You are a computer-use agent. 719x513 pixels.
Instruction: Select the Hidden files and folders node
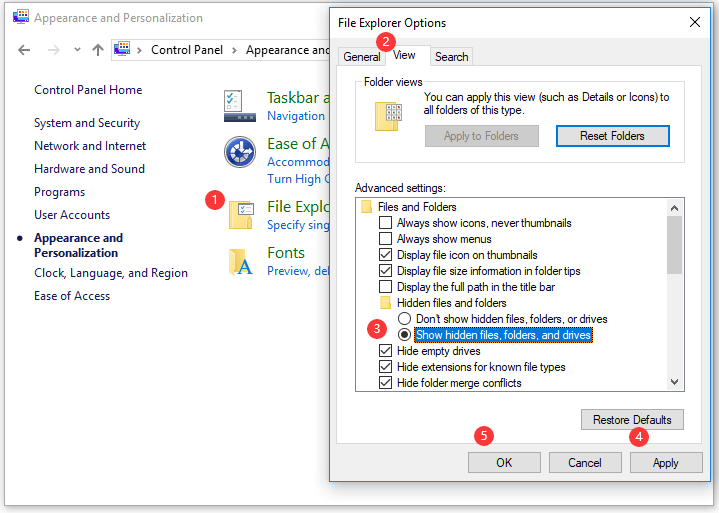coord(452,303)
